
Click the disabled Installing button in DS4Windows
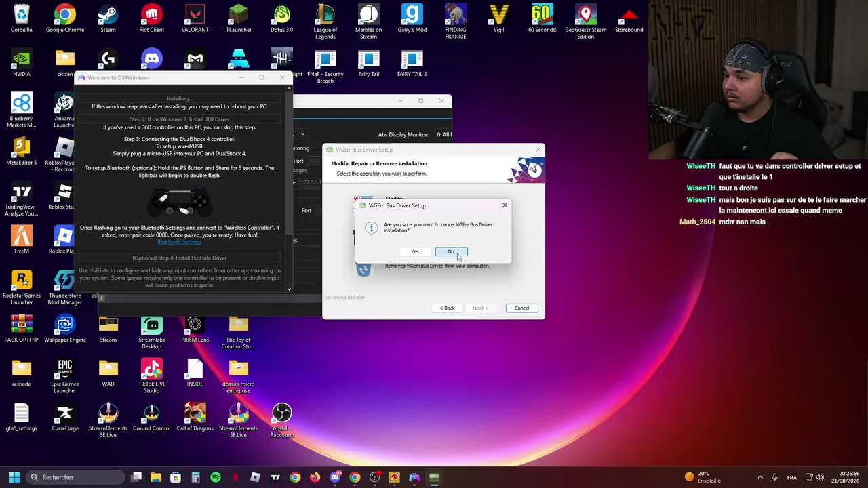pyautogui.click(x=180, y=98)
